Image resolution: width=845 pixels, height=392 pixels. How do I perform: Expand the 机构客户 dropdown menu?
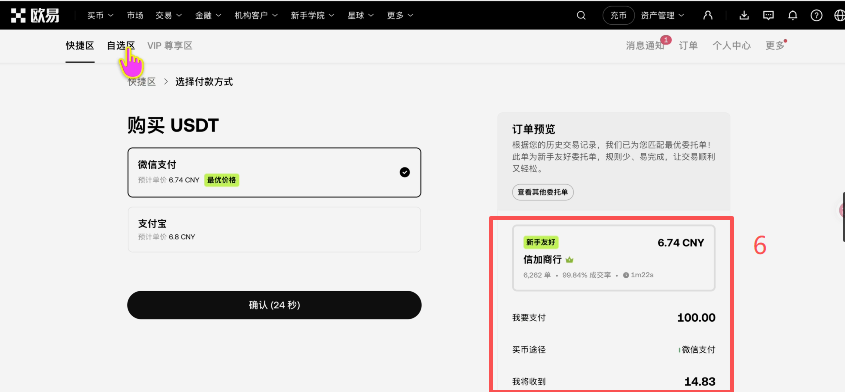[256, 16]
